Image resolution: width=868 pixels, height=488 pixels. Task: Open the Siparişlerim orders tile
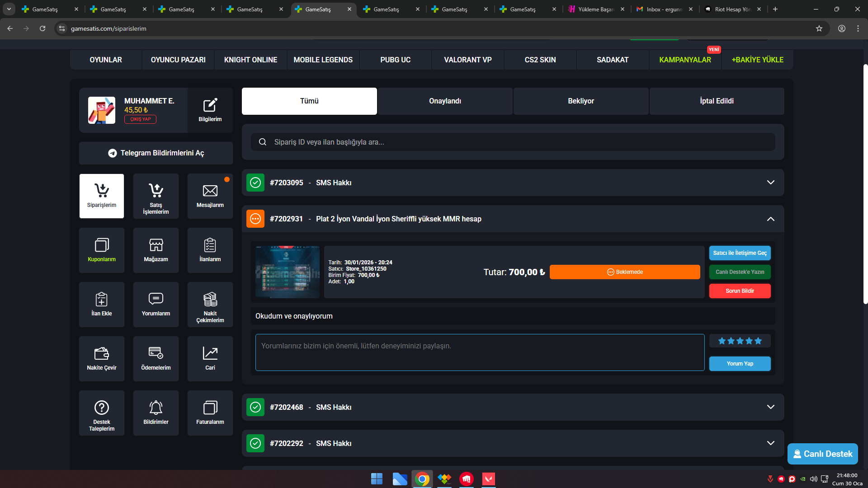[x=102, y=196]
